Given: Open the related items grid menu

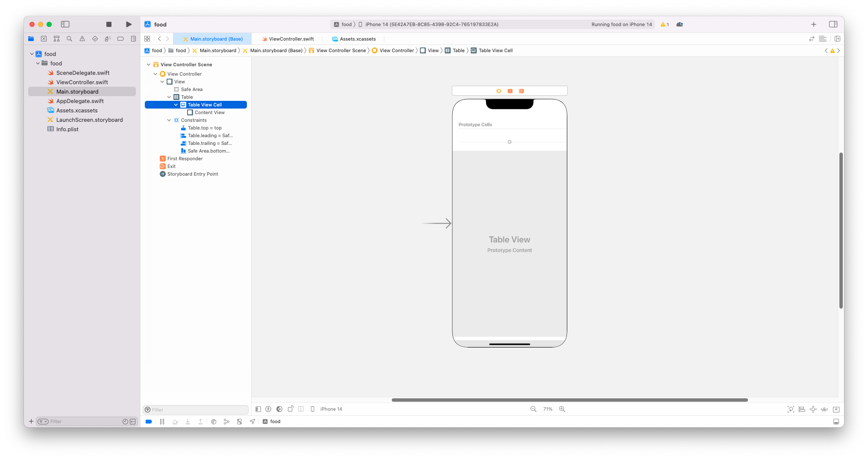Looking at the screenshot, I should [147, 39].
